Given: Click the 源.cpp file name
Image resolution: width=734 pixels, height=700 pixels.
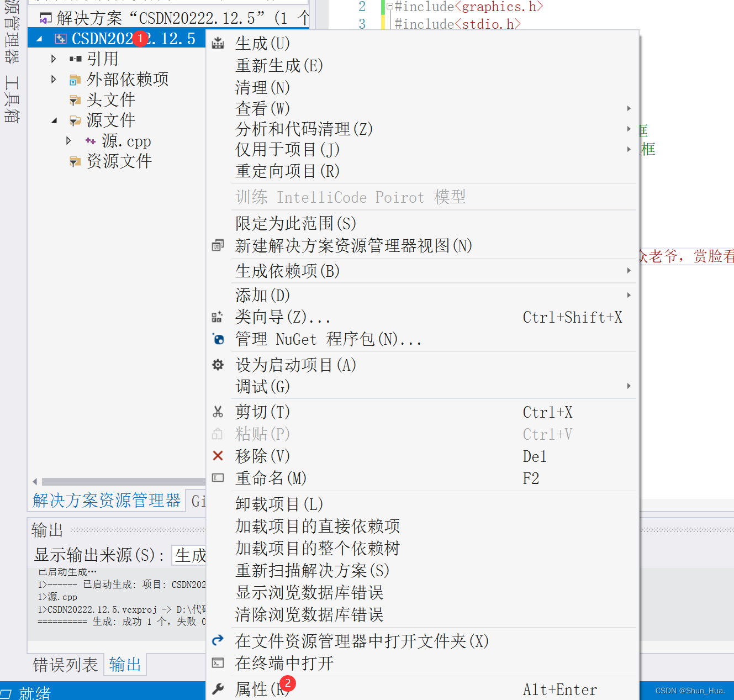Looking at the screenshot, I should click(x=126, y=141).
